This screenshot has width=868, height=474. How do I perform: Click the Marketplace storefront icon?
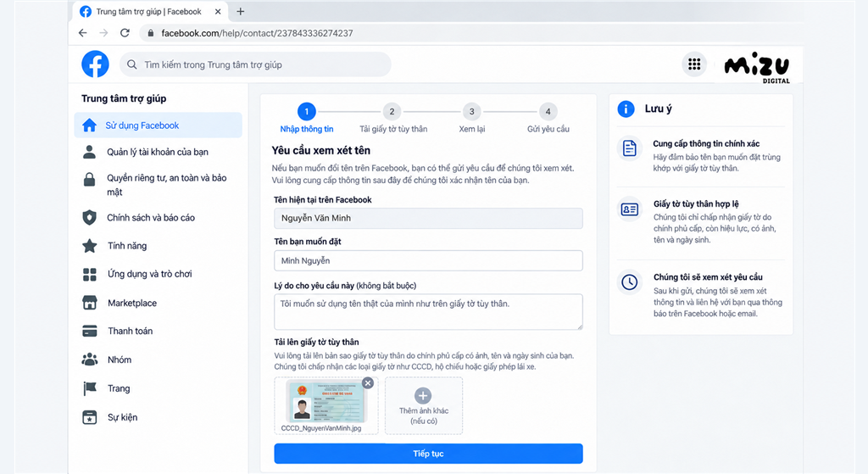tap(89, 303)
